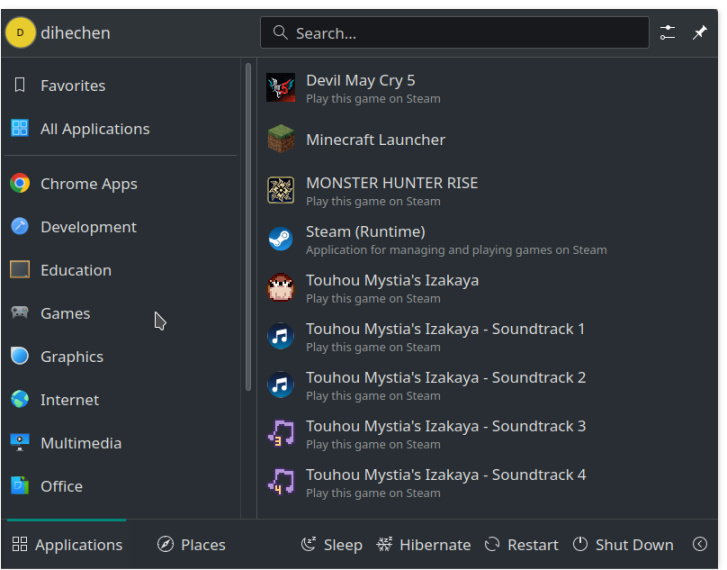Click the Soundtrack 3 purple note icon

point(281,433)
